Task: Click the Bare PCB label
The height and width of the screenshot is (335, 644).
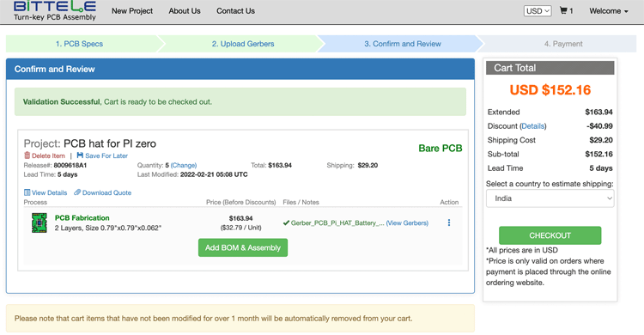Action: pos(440,149)
